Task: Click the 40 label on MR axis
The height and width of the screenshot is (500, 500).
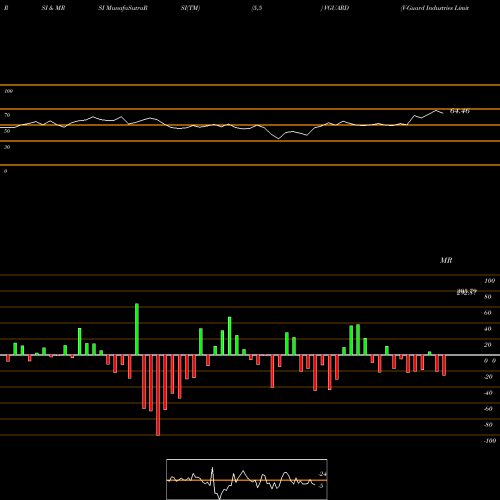Action: [488, 329]
